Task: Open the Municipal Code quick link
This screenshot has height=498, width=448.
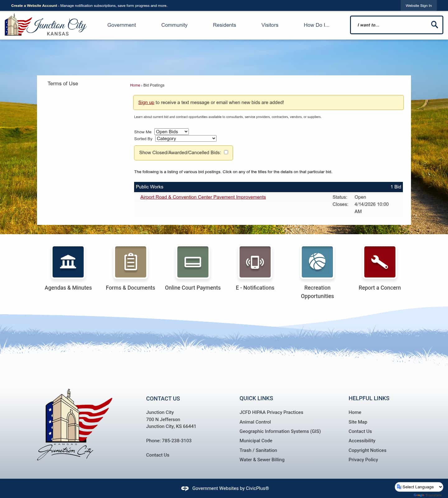Action: pos(256,441)
